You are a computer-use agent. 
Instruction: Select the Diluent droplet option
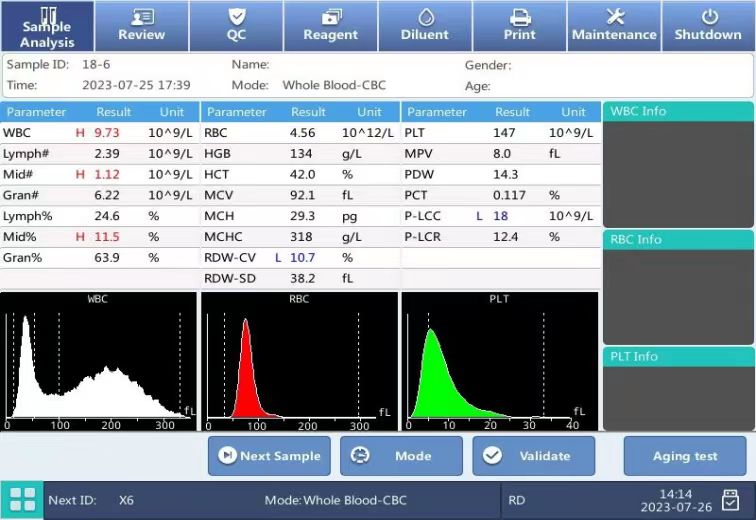point(425,27)
